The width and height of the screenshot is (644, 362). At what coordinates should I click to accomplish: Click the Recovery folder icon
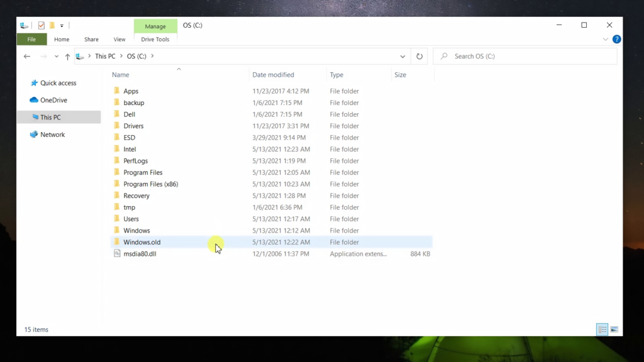tap(117, 195)
